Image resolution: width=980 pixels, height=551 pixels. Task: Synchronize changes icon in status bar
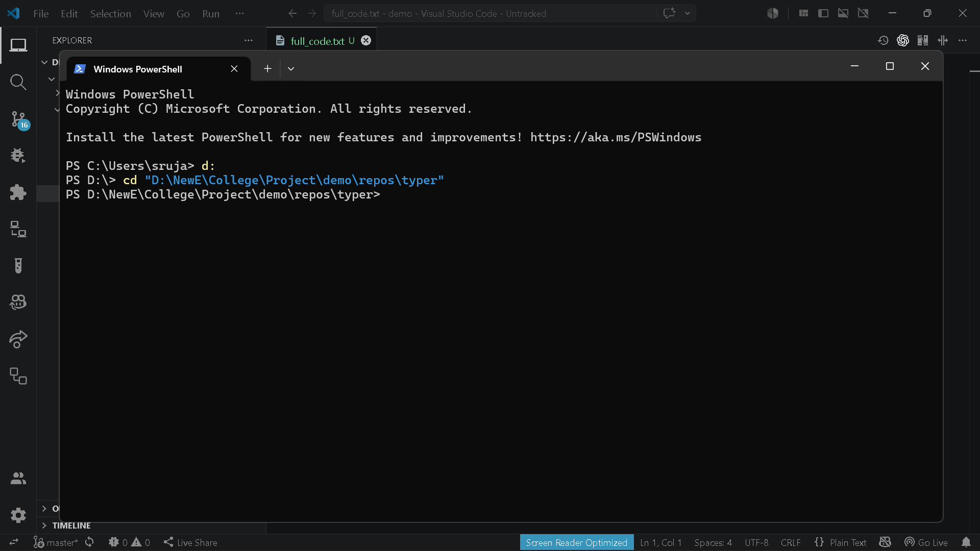click(89, 542)
